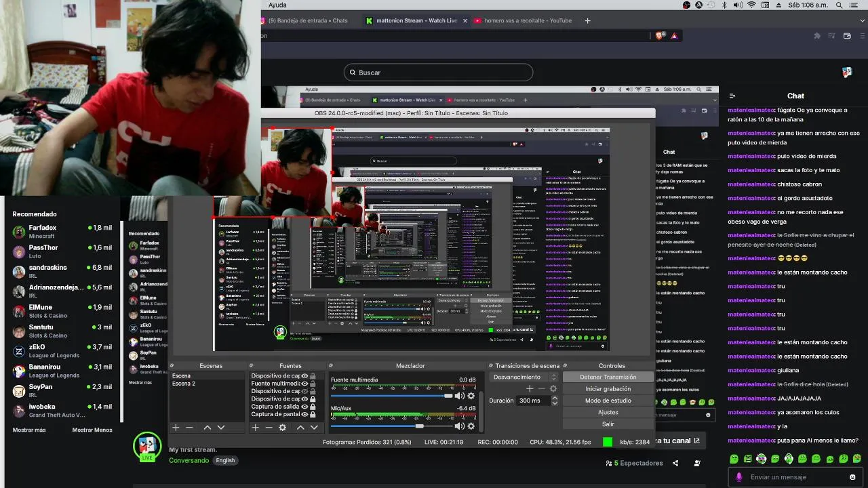Share the stream with share icon
Image resolution: width=868 pixels, height=488 pixels.
[x=675, y=463]
